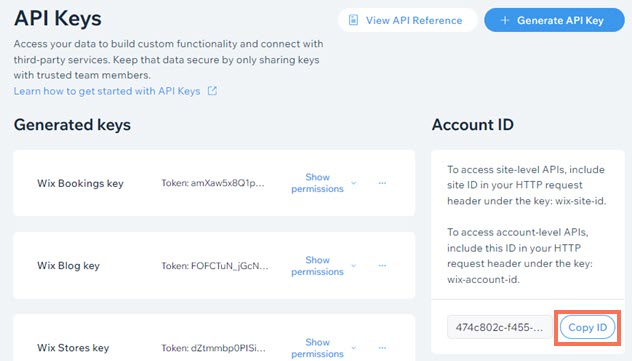
Task: Show permissions for Wix Bookings key
Action: [318, 183]
